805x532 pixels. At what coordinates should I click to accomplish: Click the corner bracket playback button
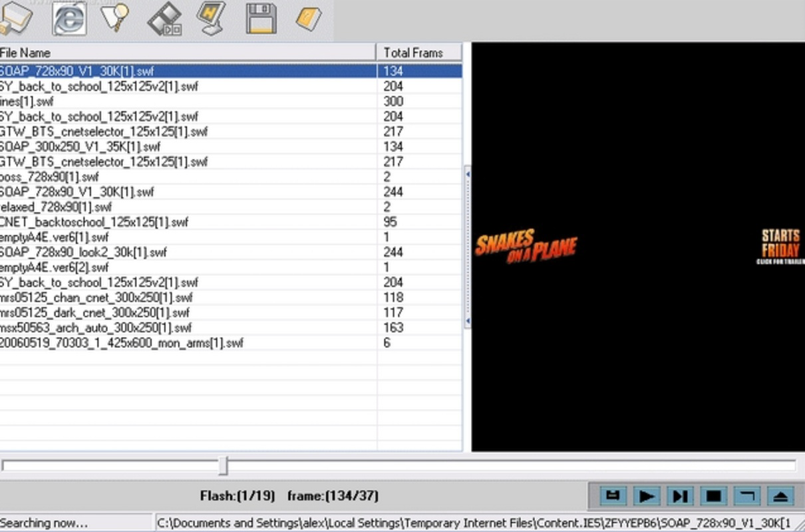(746, 495)
